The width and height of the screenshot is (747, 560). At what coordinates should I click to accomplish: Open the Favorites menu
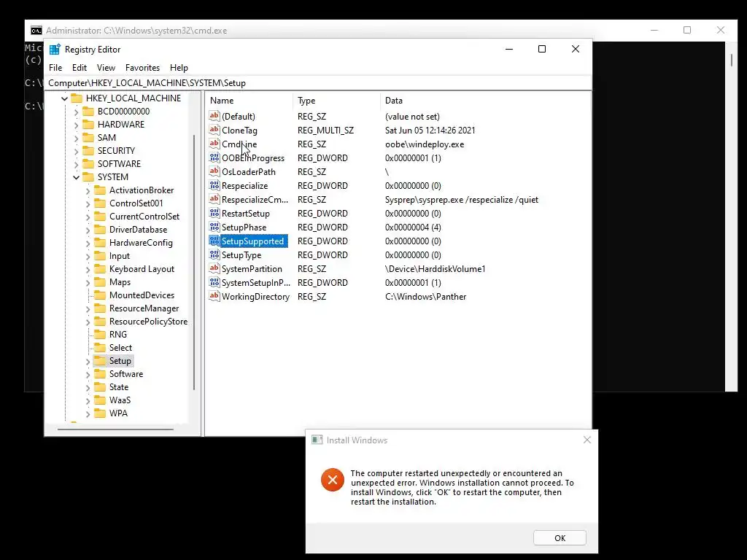coord(142,68)
